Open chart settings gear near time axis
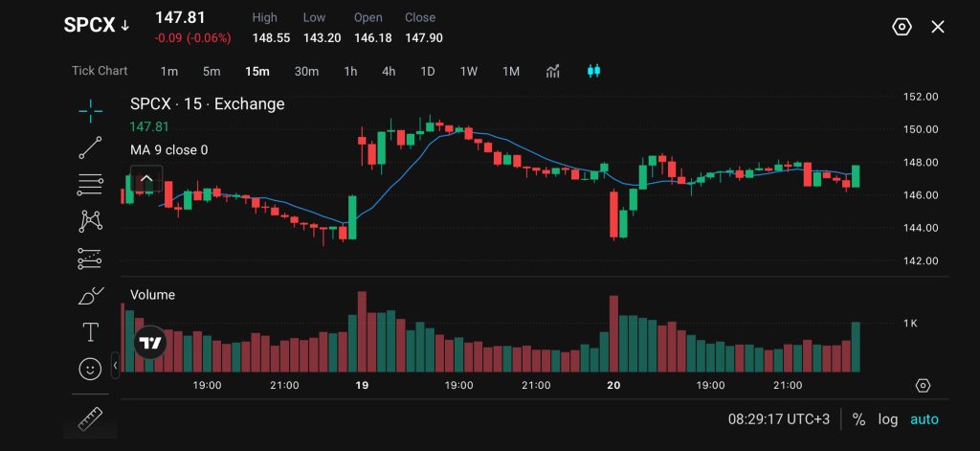 tap(923, 385)
